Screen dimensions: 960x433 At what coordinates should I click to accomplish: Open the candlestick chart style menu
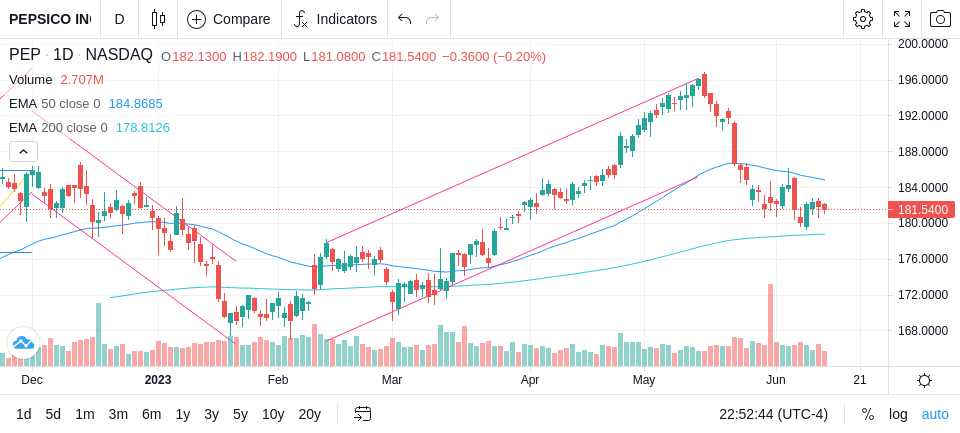(159, 19)
